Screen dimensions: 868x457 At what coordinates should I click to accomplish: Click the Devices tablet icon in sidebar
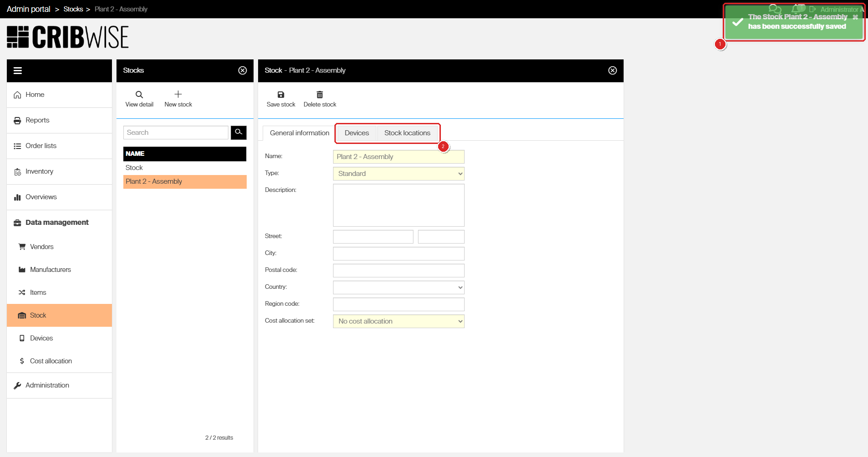click(22, 338)
